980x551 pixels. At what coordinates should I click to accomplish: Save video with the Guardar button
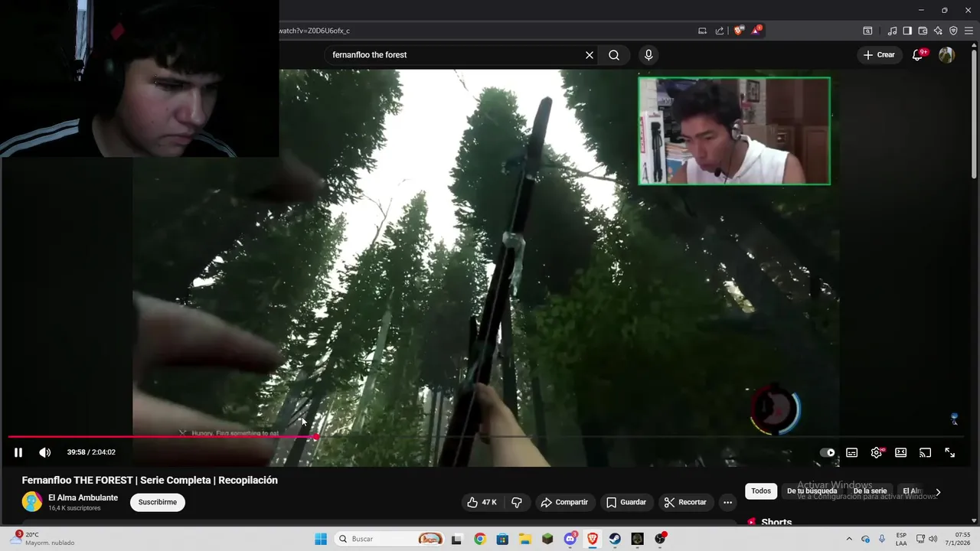626,502
